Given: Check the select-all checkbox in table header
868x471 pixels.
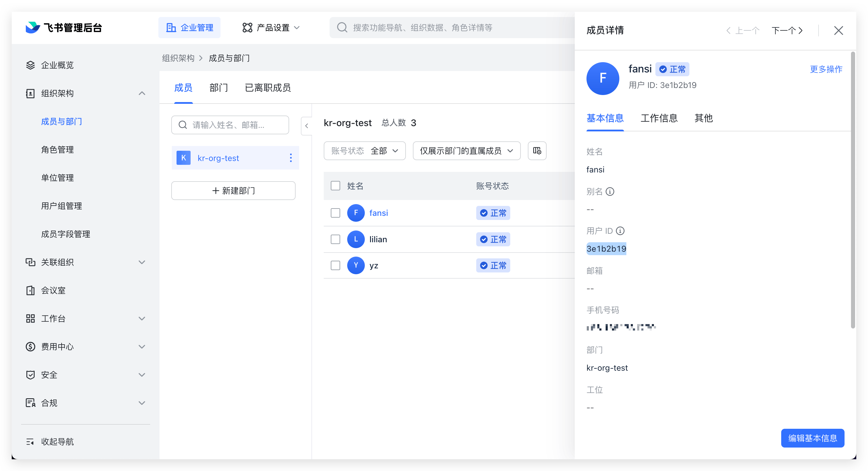Looking at the screenshot, I should pyautogui.click(x=335, y=186).
